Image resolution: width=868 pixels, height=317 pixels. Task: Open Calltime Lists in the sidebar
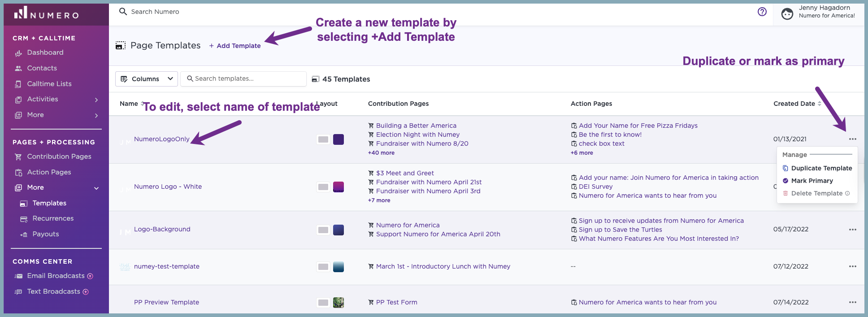[49, 84]
